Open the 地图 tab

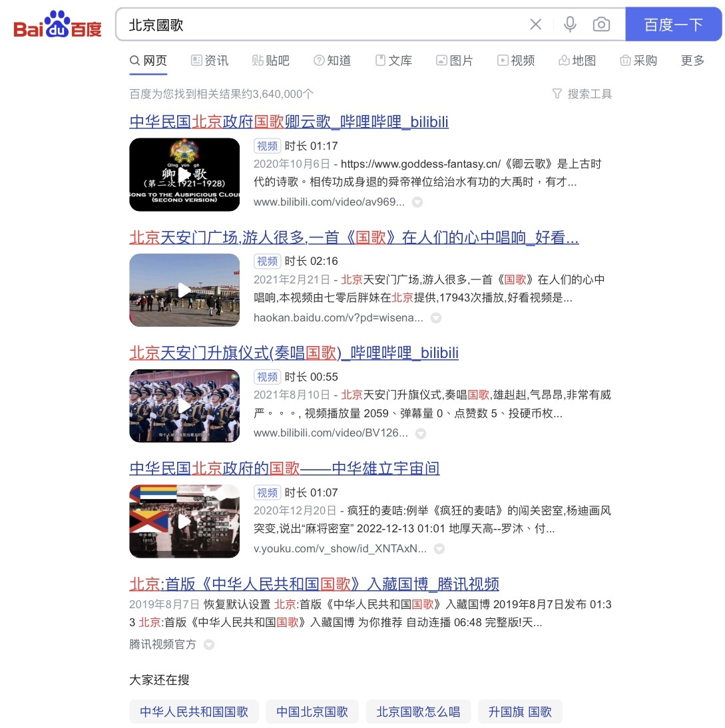[x=577, y=61]
